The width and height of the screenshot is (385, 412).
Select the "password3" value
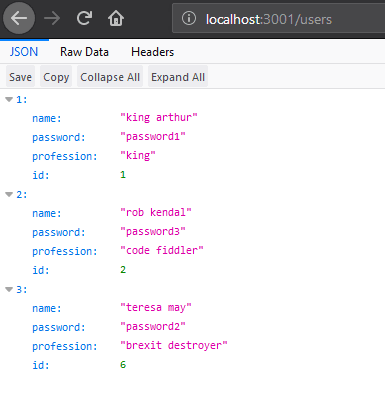tap(153, 231)
